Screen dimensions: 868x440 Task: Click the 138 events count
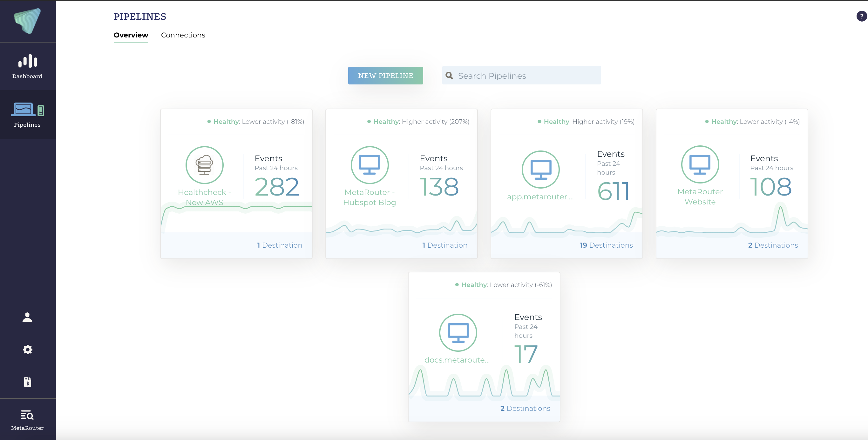(x=439, y=187)
